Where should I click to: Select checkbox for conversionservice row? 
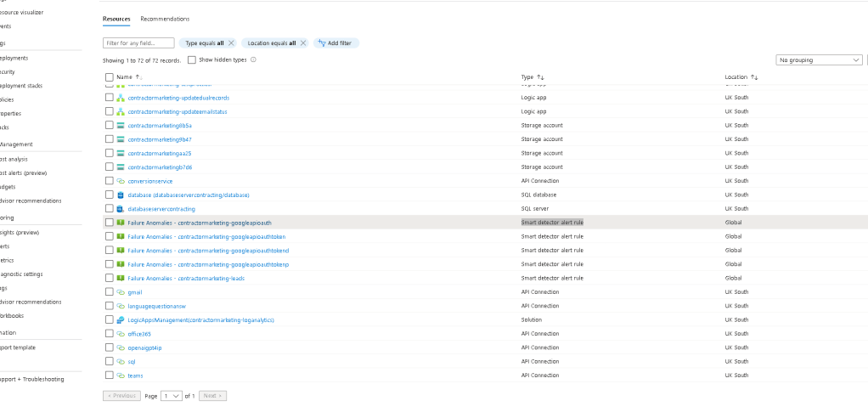(x=109, y=180)
